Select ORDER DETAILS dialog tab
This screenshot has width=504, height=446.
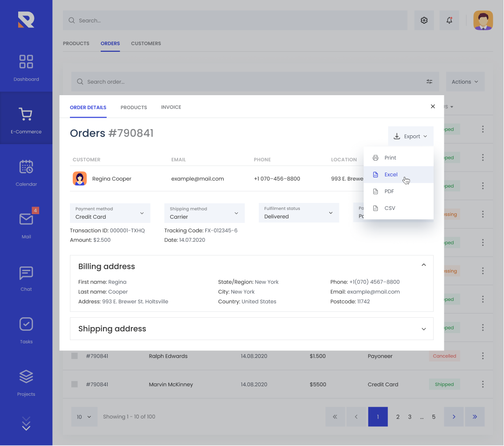pyautogui.click(x=88, y=107)
